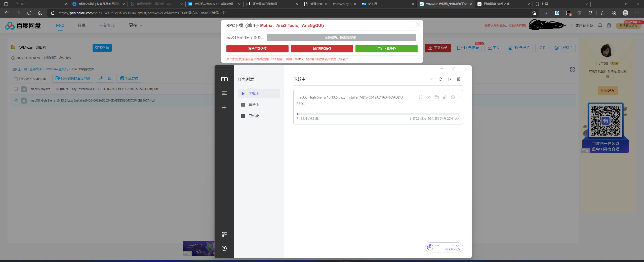Click 保存到我的百度网盘 button
This screenshot has width=644, height=262.
coord(73,78)
